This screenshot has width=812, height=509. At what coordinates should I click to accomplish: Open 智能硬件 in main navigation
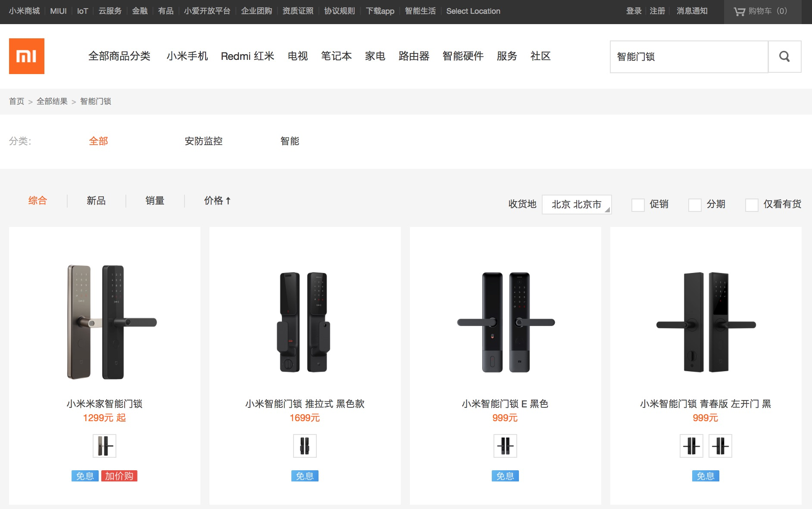click(x=463, y=56)
